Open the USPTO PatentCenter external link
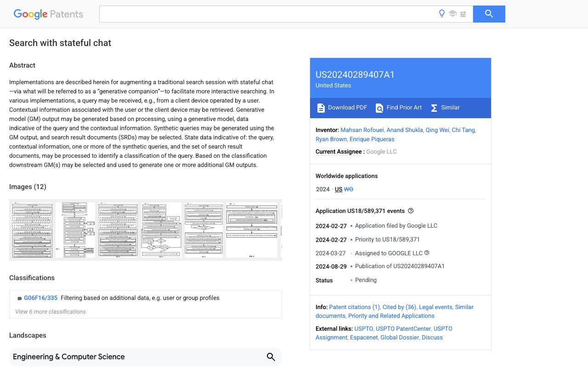 [403, 328]
